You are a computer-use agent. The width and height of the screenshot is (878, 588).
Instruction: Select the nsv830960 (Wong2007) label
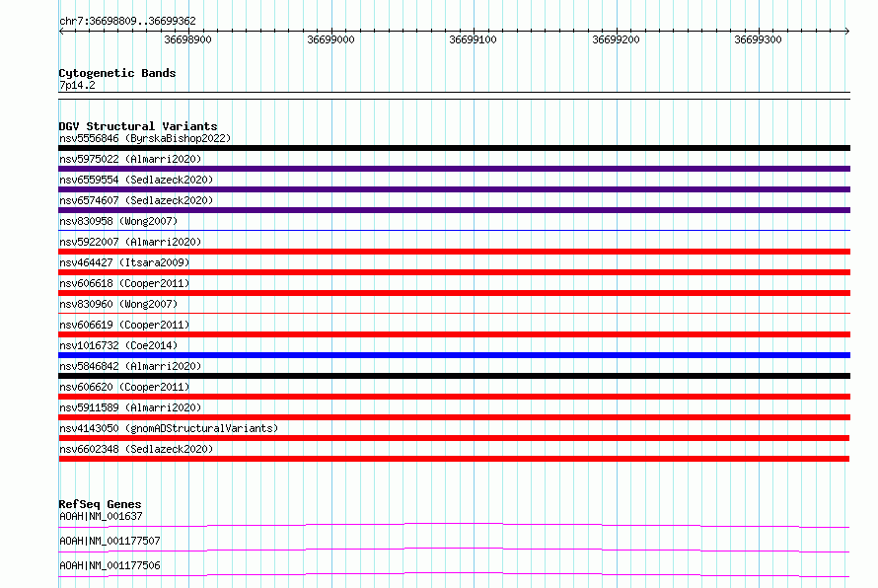click(x=118, y=304)
